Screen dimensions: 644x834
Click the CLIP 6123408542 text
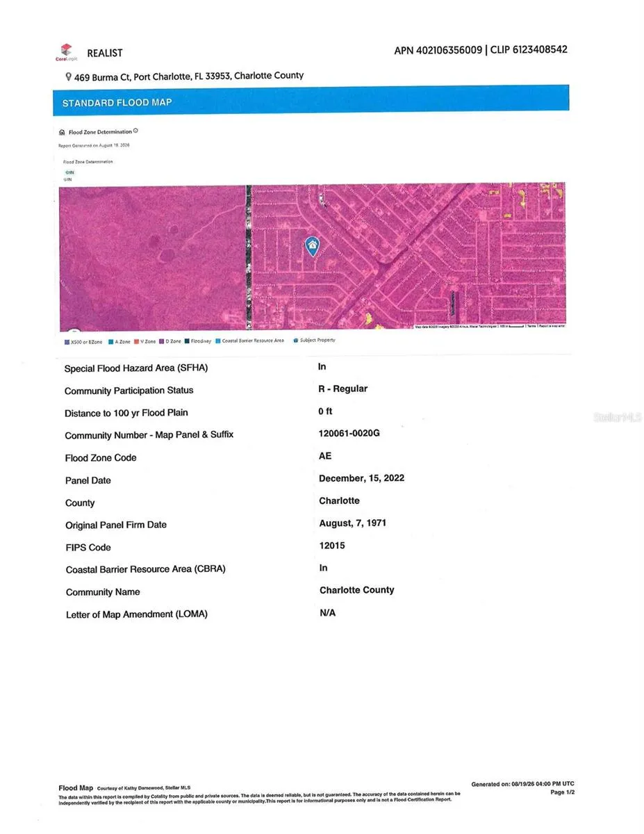(529, 49)
